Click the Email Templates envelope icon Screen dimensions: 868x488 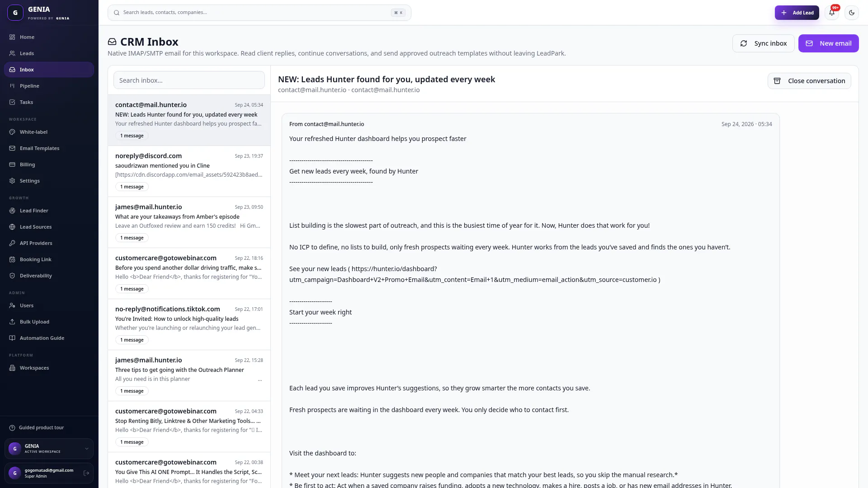point(12,148)
